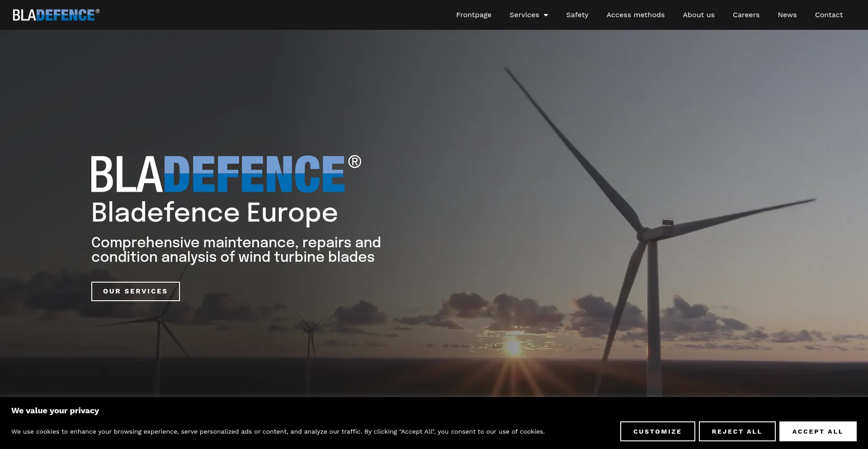Click the comprehensive maintenance tagline text
868x449 pixels.
click(236, 250)
